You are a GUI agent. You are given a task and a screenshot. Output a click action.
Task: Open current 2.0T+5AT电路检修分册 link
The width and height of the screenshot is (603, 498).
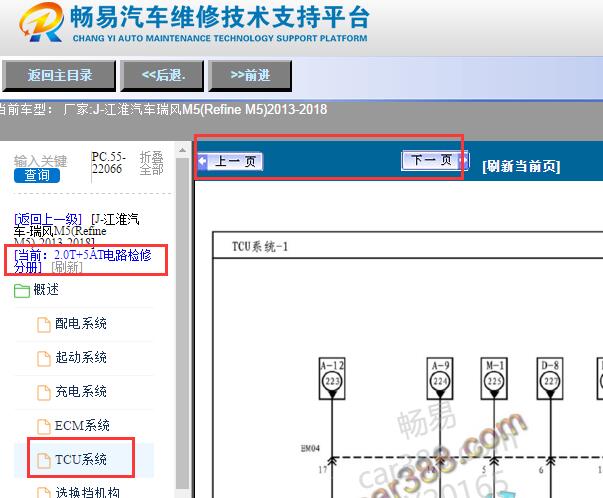82,260
